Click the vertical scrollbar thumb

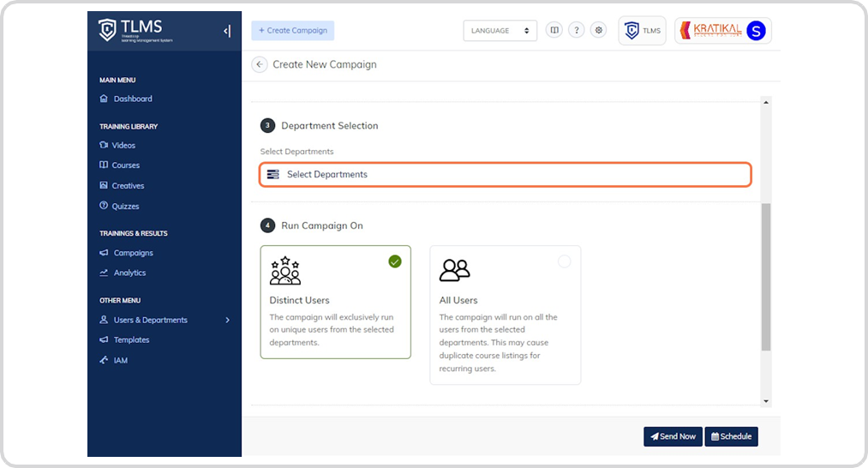point(766,277)
